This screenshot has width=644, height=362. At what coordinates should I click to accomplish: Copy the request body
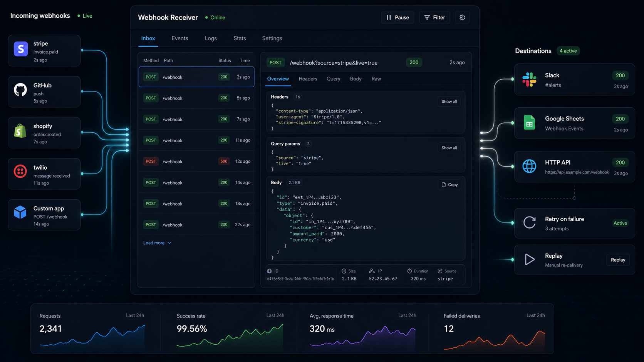coord(449,185)
